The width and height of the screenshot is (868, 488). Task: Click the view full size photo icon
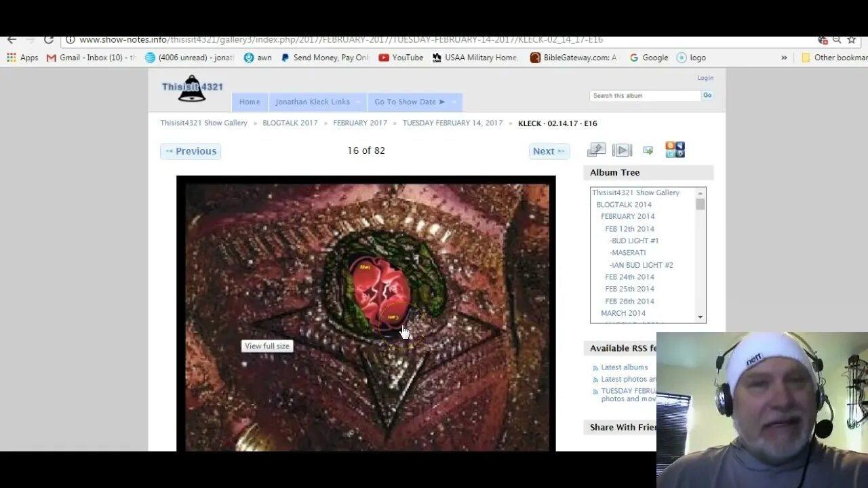click(x=597, y=150)
